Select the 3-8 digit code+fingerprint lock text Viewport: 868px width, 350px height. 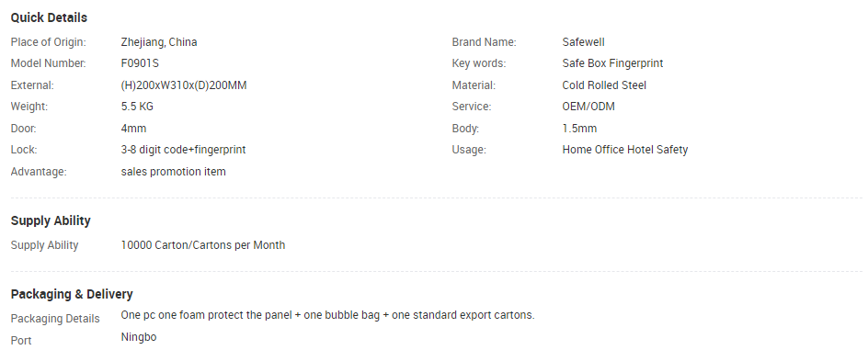tap(183, 150)
